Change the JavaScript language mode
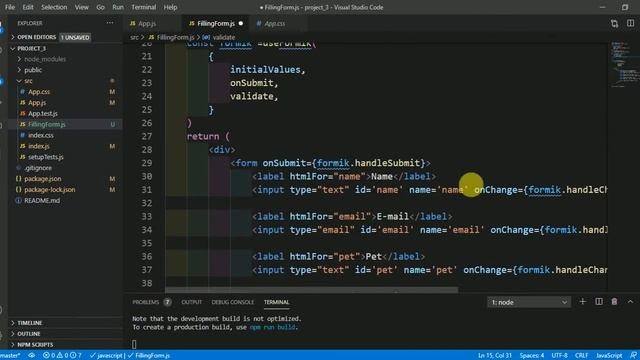This screenshot has width=640, height=360. [x=609, y=356]
